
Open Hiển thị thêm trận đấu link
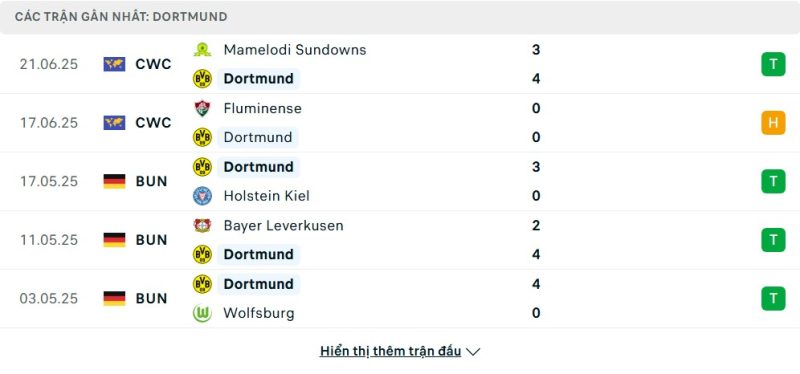pyautogui.click(x=390, y=352)
